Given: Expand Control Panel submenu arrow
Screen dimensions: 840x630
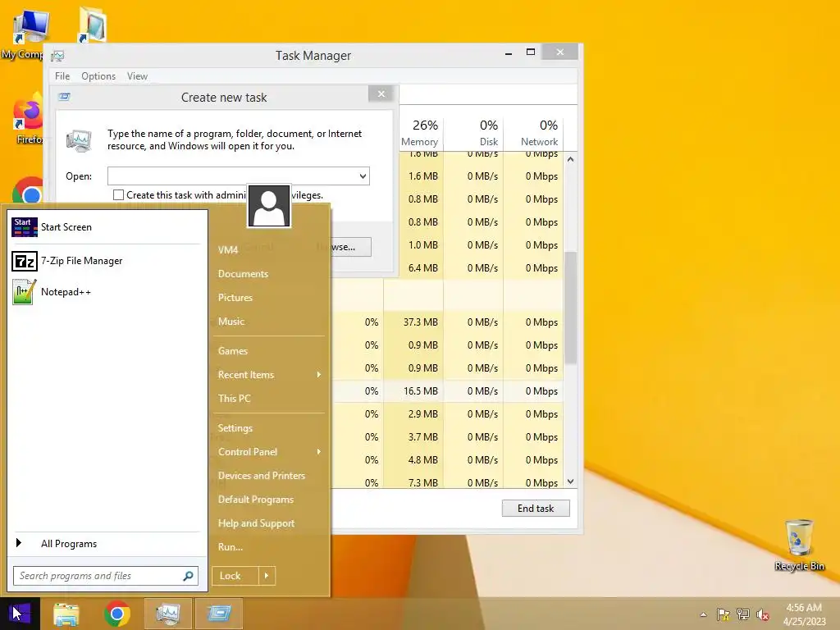Looking at the screenshot, I should 319,452.
